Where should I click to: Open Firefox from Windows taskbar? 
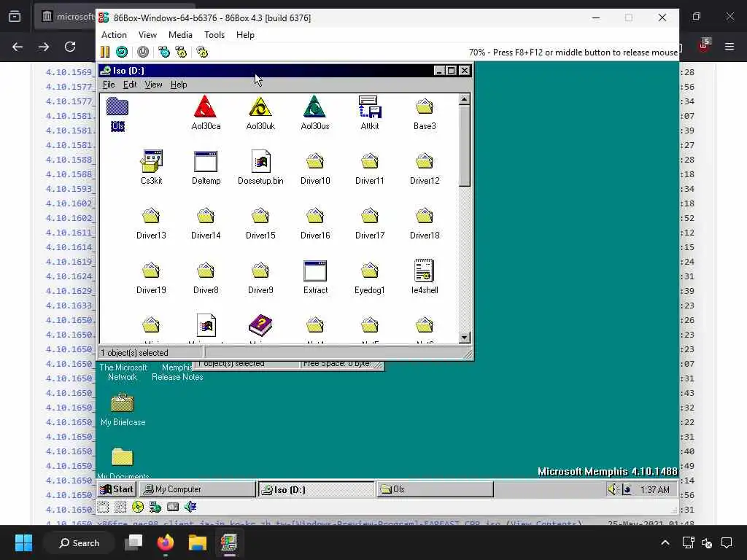[166, 542]
